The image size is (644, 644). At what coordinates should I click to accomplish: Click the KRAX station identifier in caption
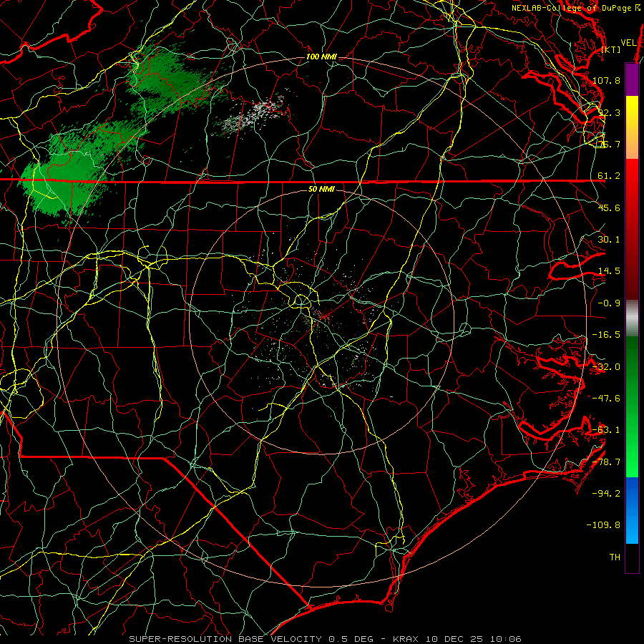(405, 639)
